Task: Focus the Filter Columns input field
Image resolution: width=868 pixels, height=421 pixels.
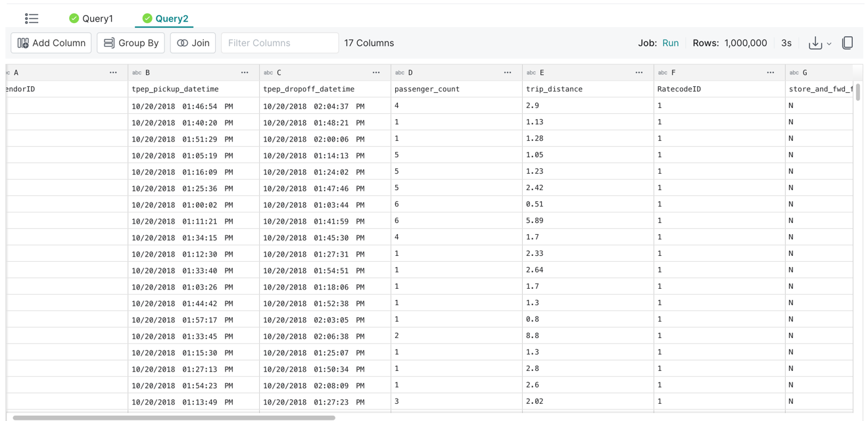Action: 279,43
